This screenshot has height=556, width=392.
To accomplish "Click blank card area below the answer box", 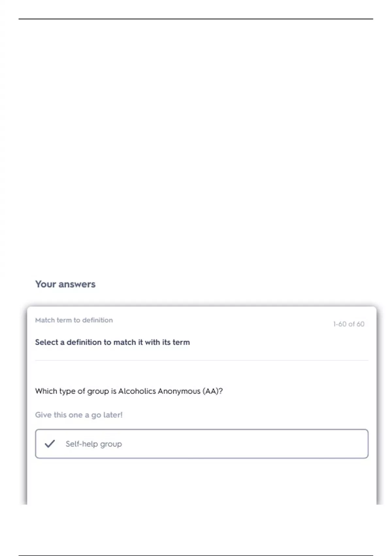I will pos(202,481).
